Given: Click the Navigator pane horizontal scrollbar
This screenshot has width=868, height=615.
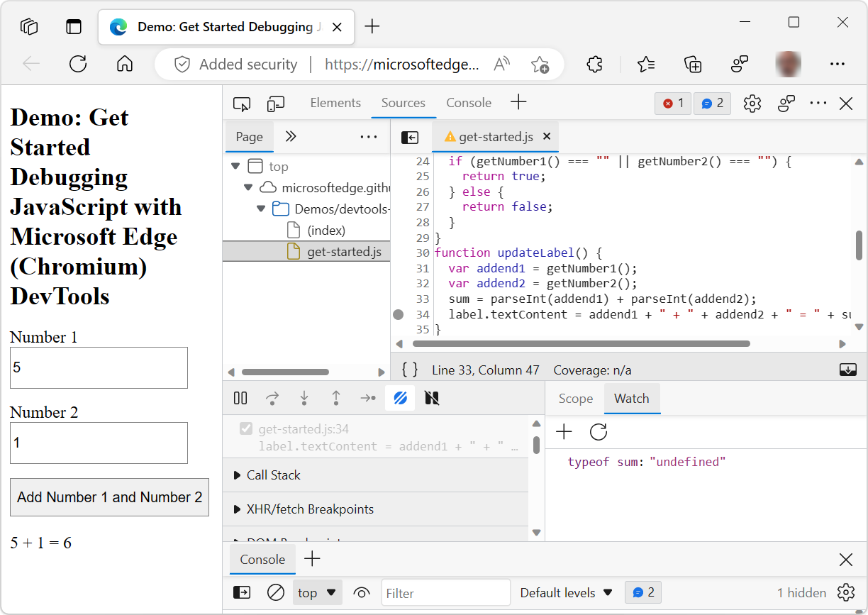Looking at the screenshot, I should (285, 372).
